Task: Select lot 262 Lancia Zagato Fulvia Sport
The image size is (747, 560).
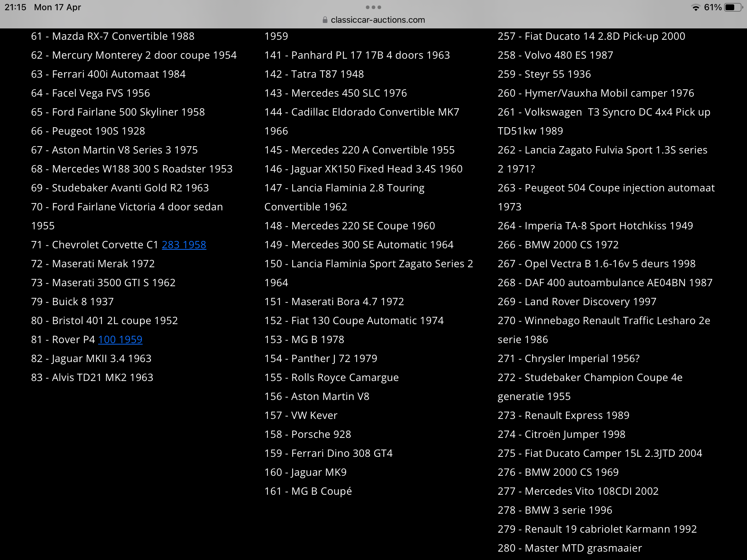Action: [603, 159]
